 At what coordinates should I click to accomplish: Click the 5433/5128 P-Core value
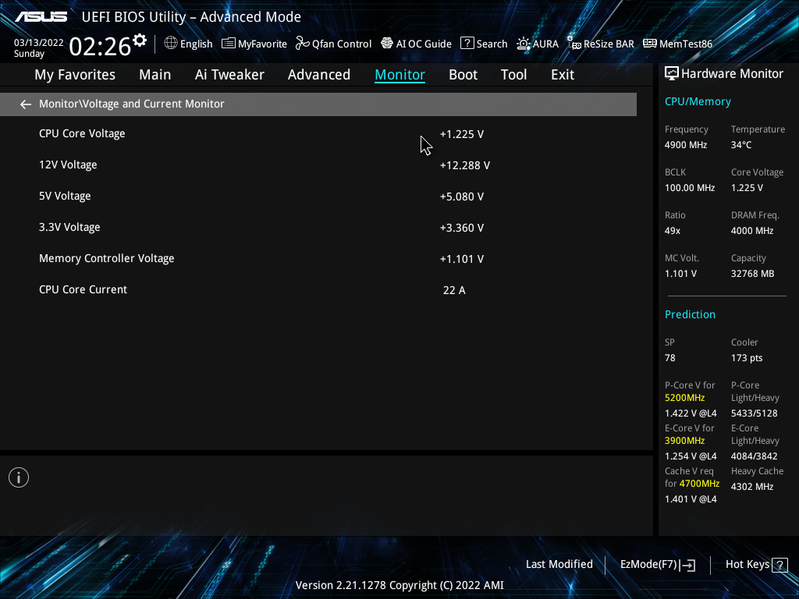(754, 414)
